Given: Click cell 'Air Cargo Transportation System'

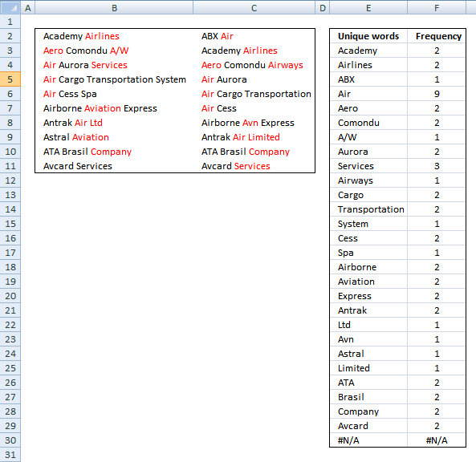Looking at the screenshot, I should (114, 79).
